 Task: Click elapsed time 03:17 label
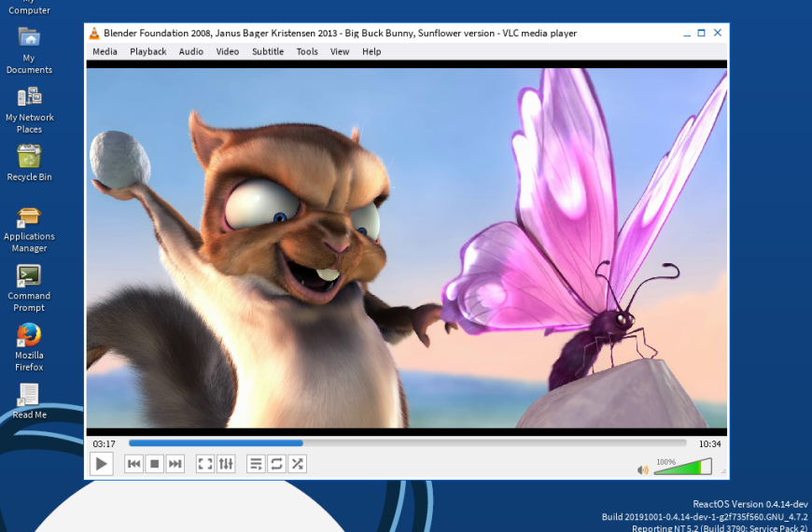105,444
